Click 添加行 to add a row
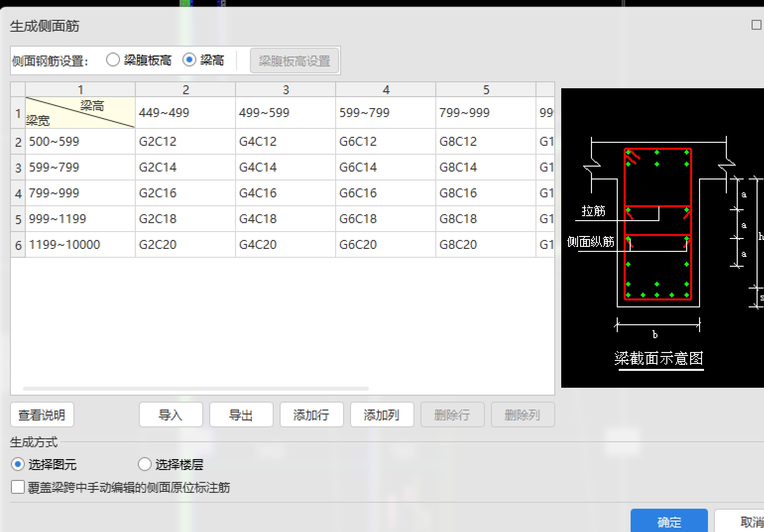 point(312,415)
